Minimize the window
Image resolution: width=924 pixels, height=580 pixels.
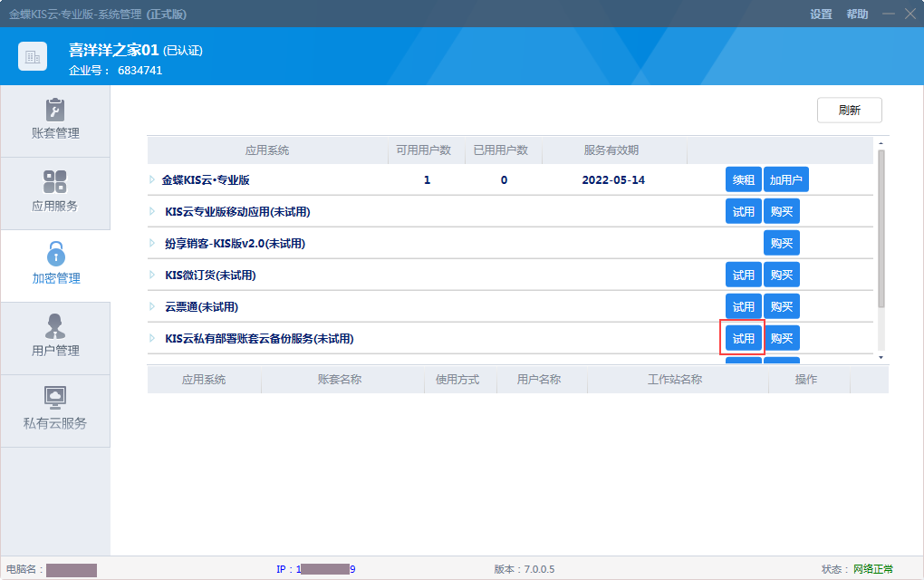[x=888, y=14]
